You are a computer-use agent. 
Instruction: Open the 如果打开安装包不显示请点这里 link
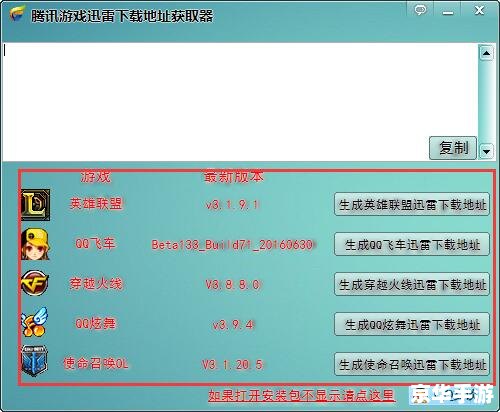tap(301, 396)
